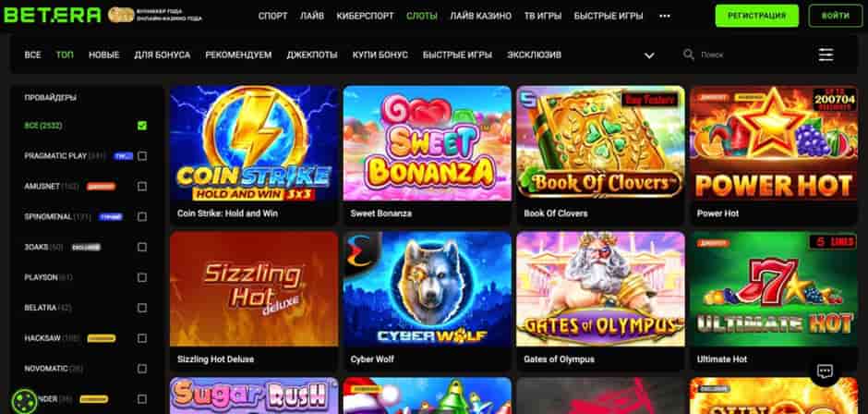868x414 pixels.
Task: Switch to the ДЖЕКПОТЫ tab
Action: pyautogui.click(x=312, y=55)
